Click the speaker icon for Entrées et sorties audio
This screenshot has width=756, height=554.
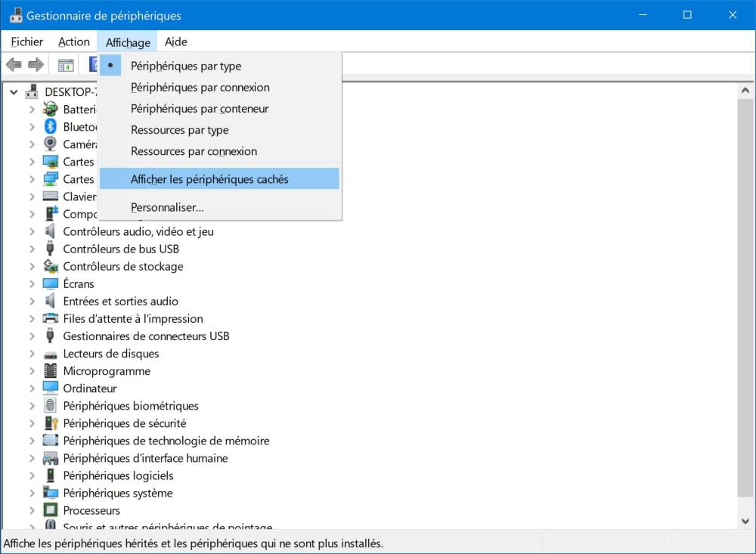50,301
